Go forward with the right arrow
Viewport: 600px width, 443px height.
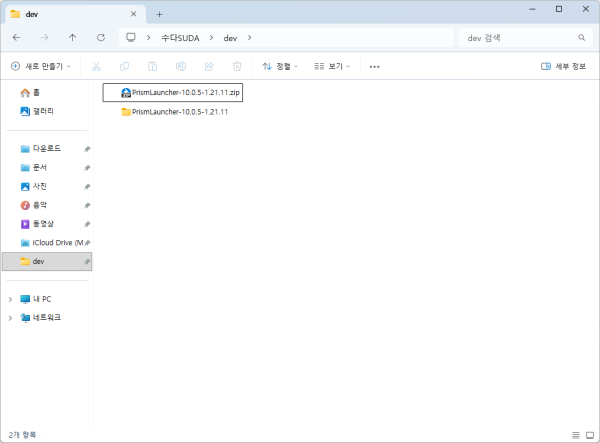click(x=44, y=37)
